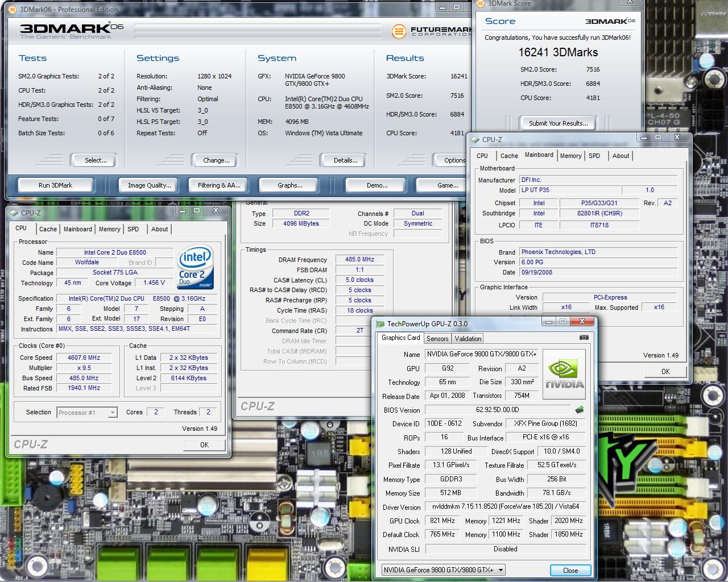Maximize the CPU-Z Mainboard window
This screenshot has height=582, width=728.
pos(658,138)
